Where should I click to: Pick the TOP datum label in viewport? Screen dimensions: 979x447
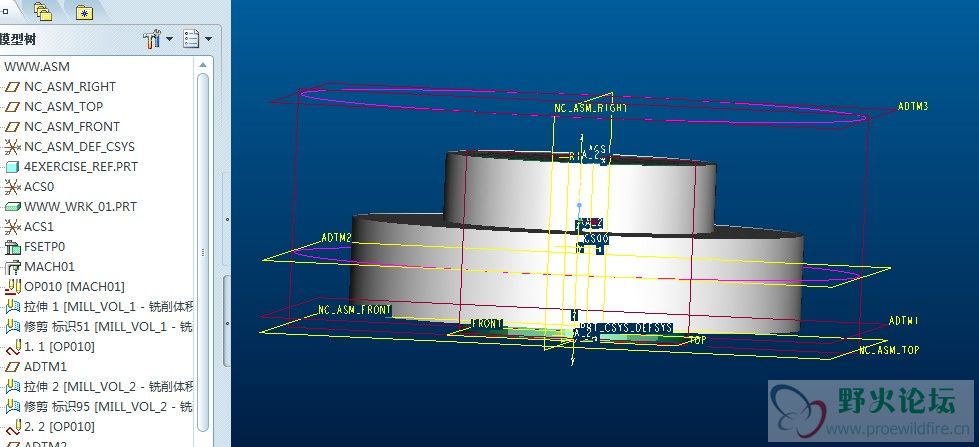point(697,340)
